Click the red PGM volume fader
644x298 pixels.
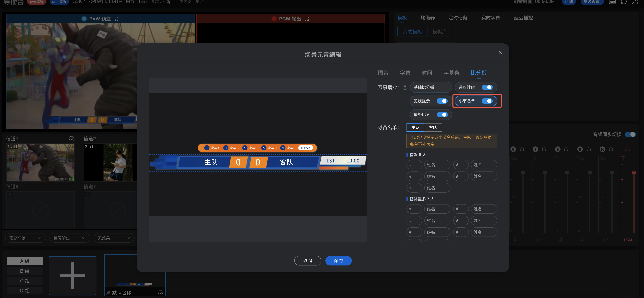tap(634, 173)
